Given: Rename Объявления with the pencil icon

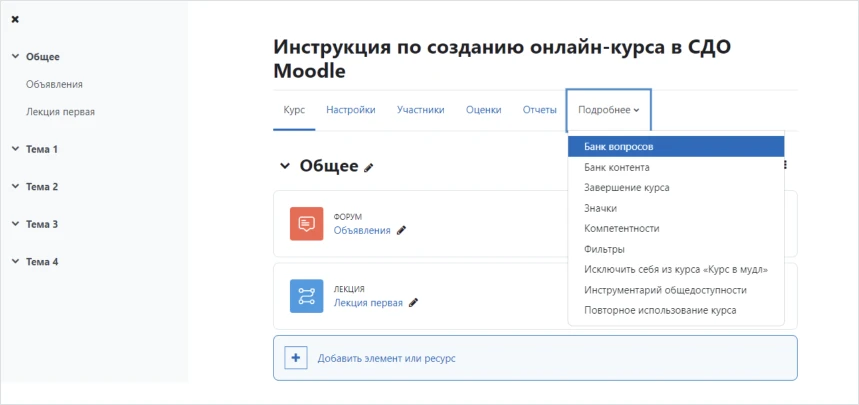Looking at the screenshot, I should [x=402, y=230].
